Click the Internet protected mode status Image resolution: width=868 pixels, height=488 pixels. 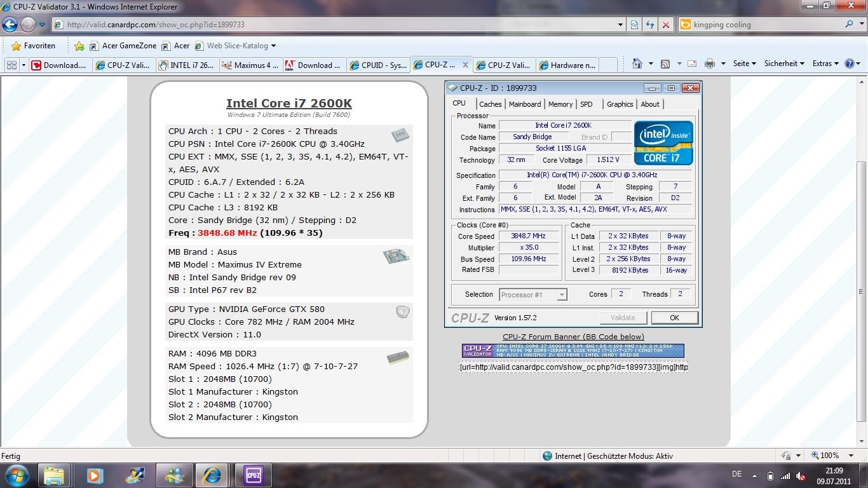tap(607, 456)
